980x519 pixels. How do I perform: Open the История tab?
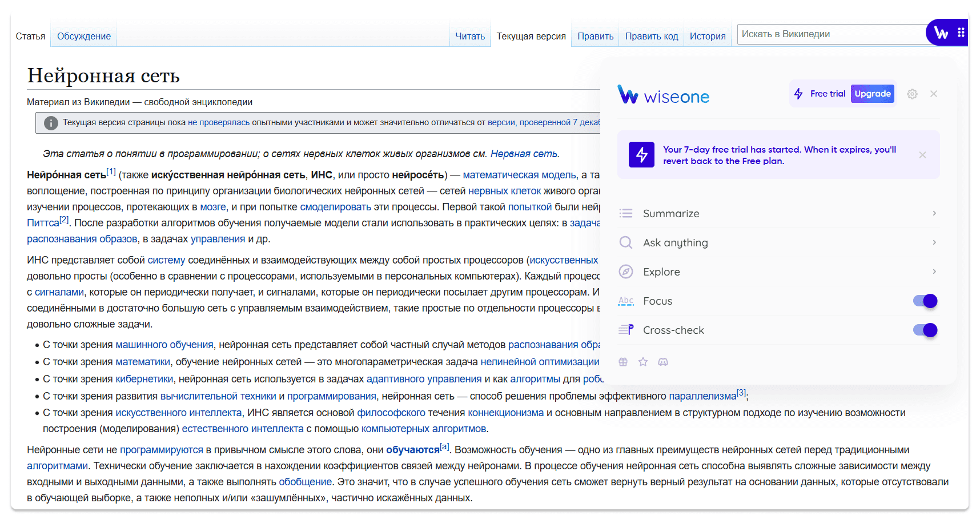708,36
